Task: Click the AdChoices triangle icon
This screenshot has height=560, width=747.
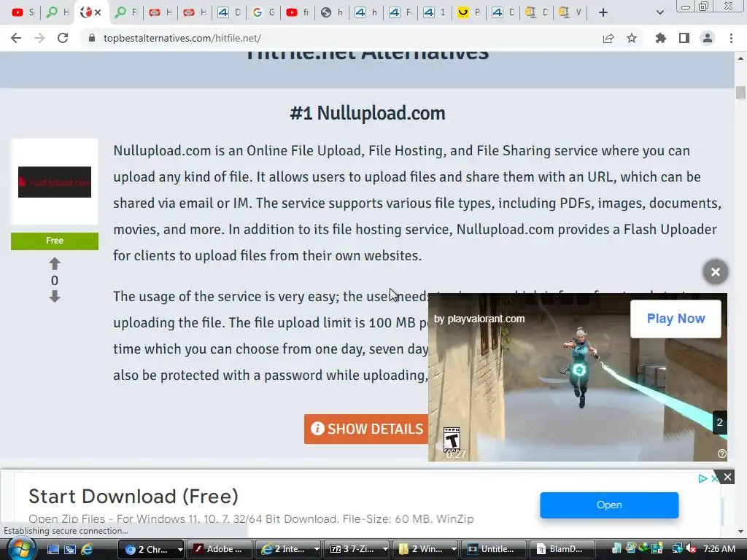Action: (703, 478)
